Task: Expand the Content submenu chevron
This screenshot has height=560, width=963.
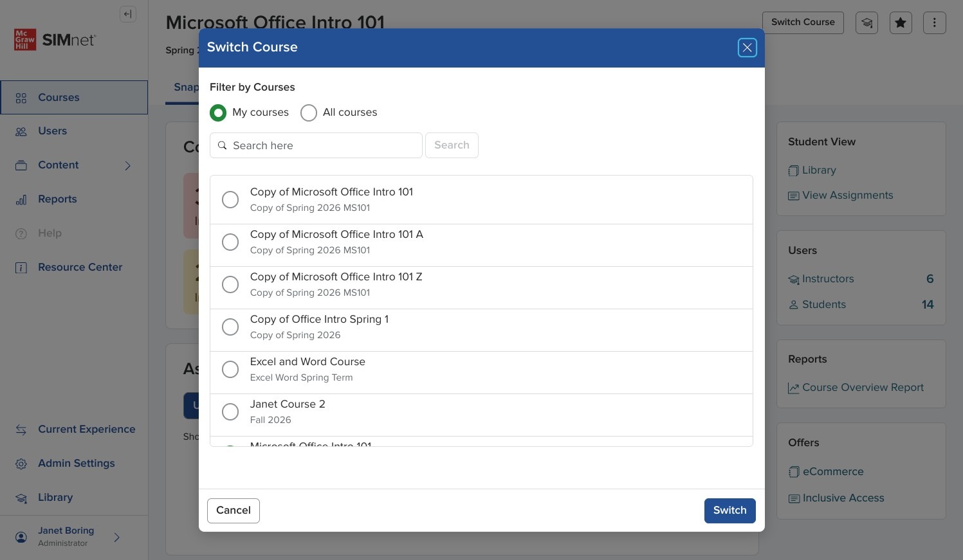Action: pyautogui.click(x=128, y=165)
